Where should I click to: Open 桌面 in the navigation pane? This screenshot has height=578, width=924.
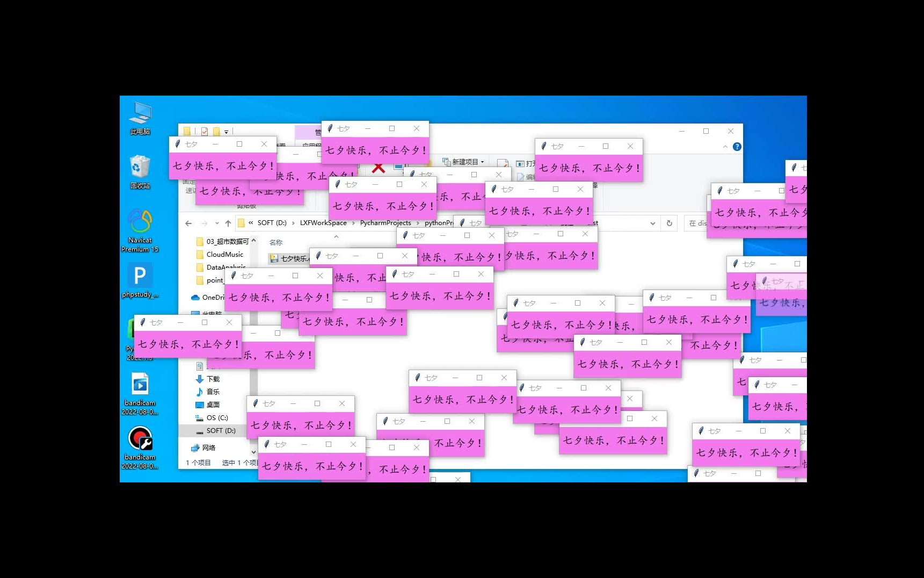point(208,405)
